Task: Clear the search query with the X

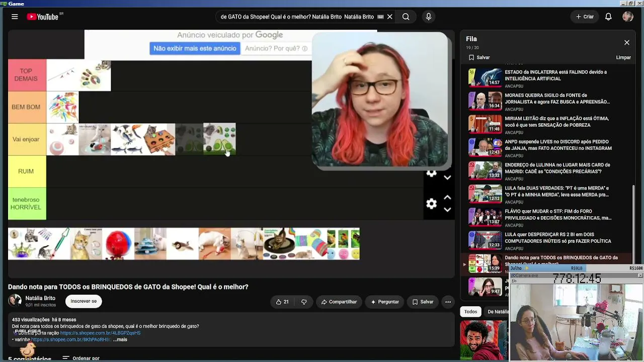Action: [x=390, y=17]
